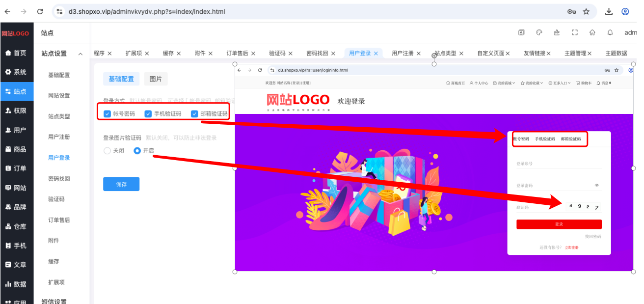644x304 pixels.
Task: Open 品牌 in the dark admin sidebar
Action: 16,207
